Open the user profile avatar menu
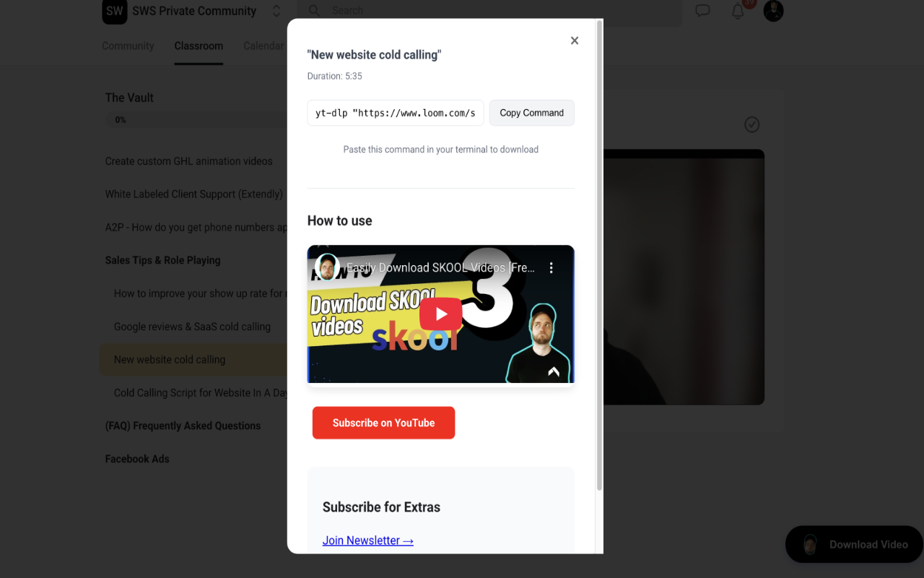This screenshot has height=578, width=924. click(773, 11)
